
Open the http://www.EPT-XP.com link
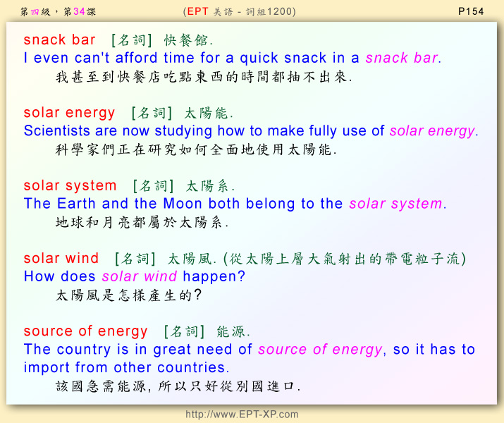click(242, 415)
